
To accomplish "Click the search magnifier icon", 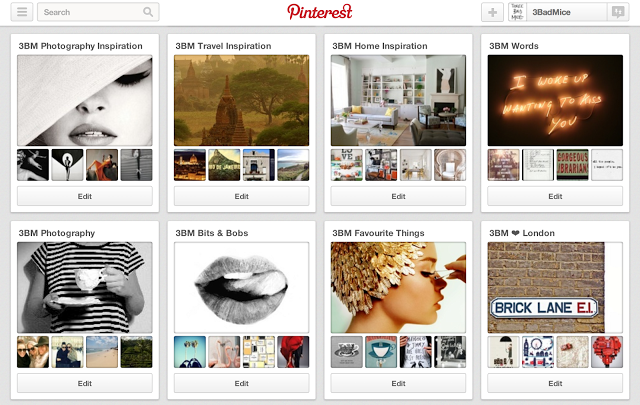I will click(148, 12).
